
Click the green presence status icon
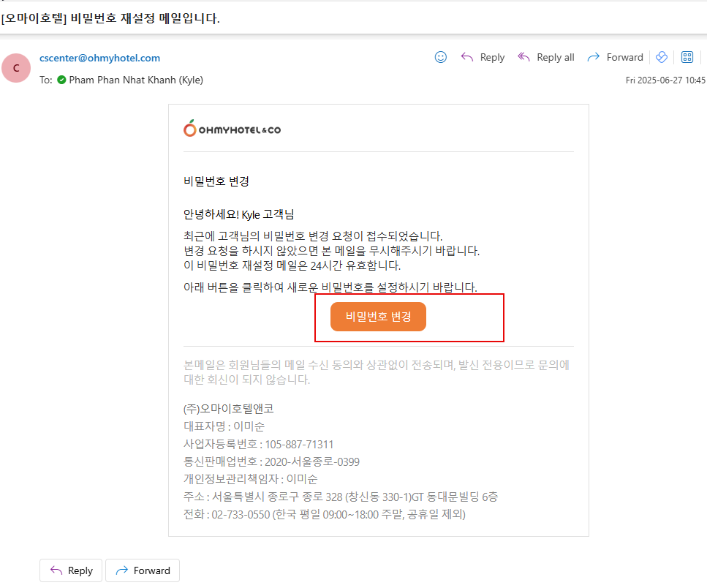(x=61, y=80)
